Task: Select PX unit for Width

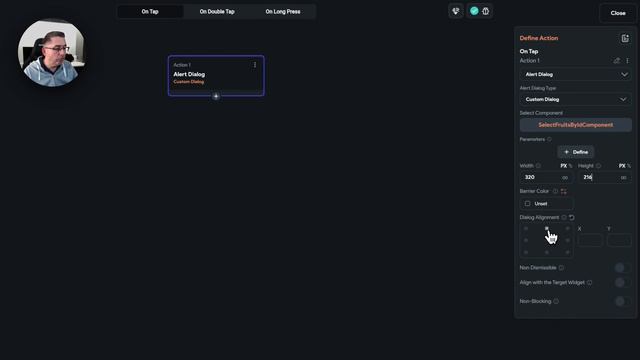Action: 563,166
